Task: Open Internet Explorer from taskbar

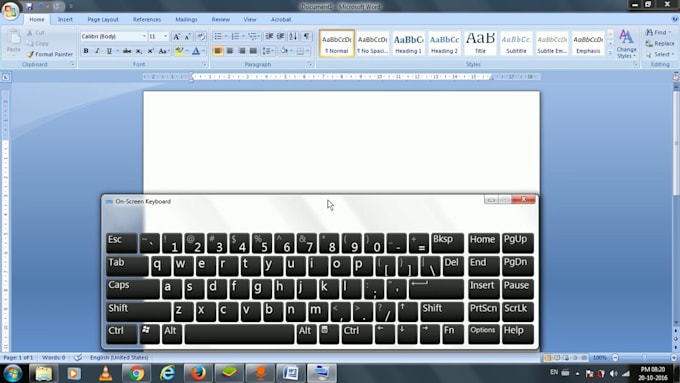Action: pyautogui.click(x=167, y=373)
